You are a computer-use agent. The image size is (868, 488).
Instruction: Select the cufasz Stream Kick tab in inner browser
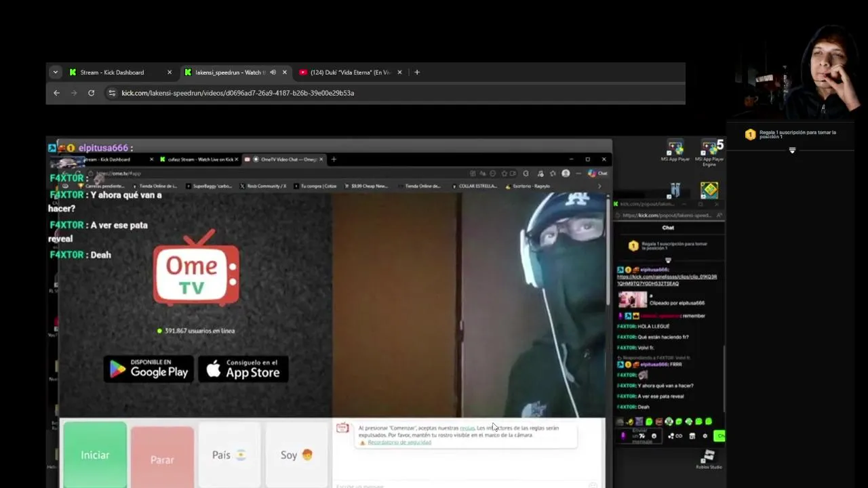[x=198, y=159]
